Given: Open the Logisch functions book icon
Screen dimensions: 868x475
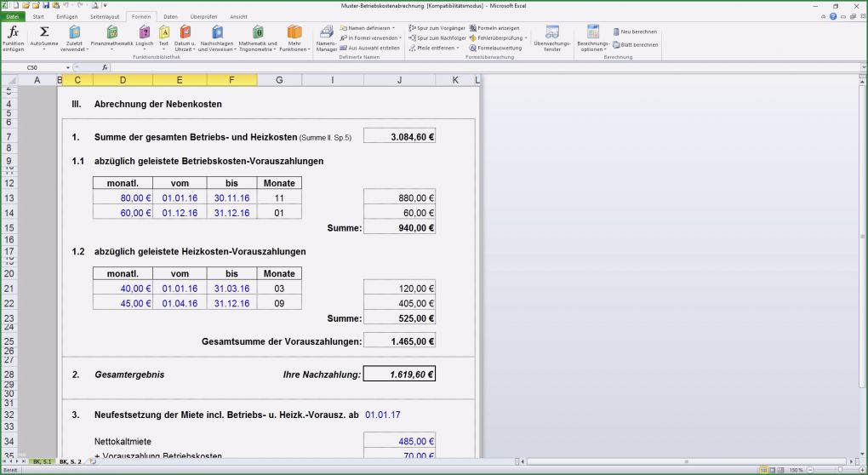Looking at the screenshot, I should [144, 32].
